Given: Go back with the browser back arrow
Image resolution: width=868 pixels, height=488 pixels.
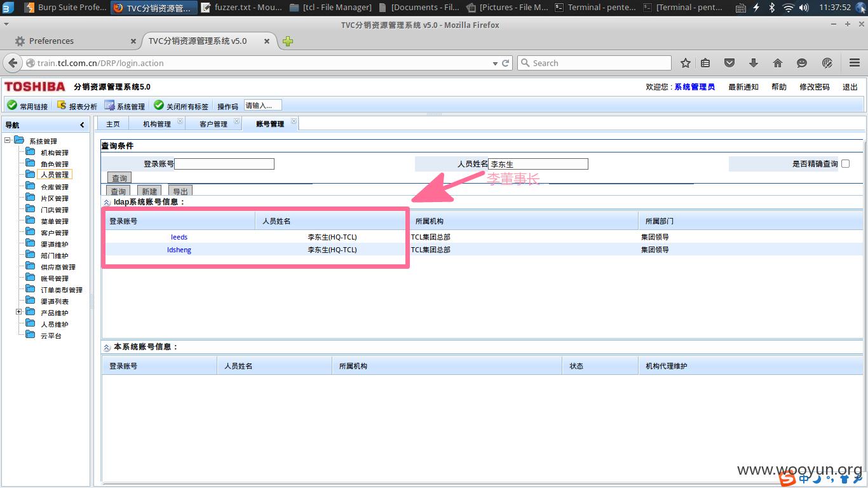Looking at the screenshot, I should (x=13, y=63).
